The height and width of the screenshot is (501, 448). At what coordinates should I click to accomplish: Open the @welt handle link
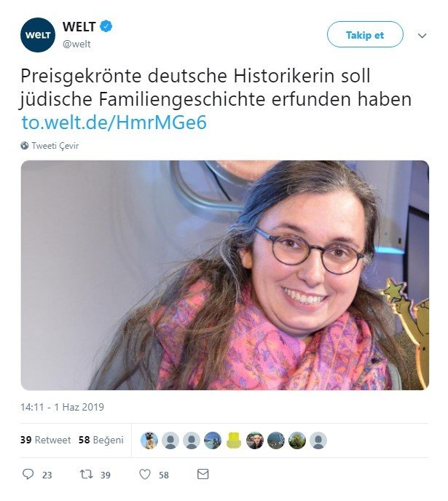(76, 44)
